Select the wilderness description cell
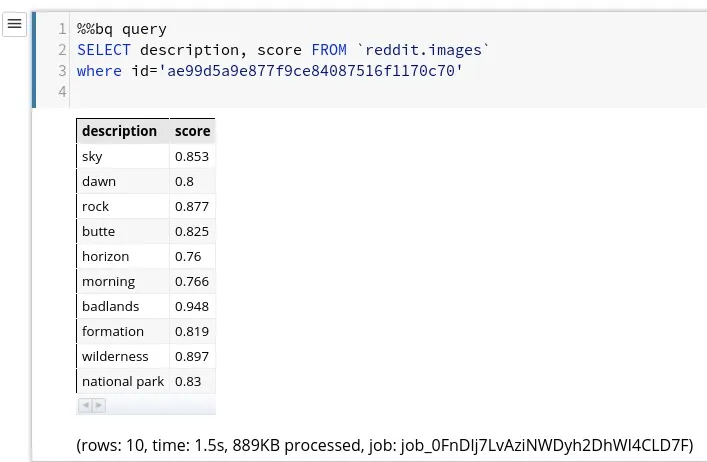707x462 pixels. [x=122, y=356]
